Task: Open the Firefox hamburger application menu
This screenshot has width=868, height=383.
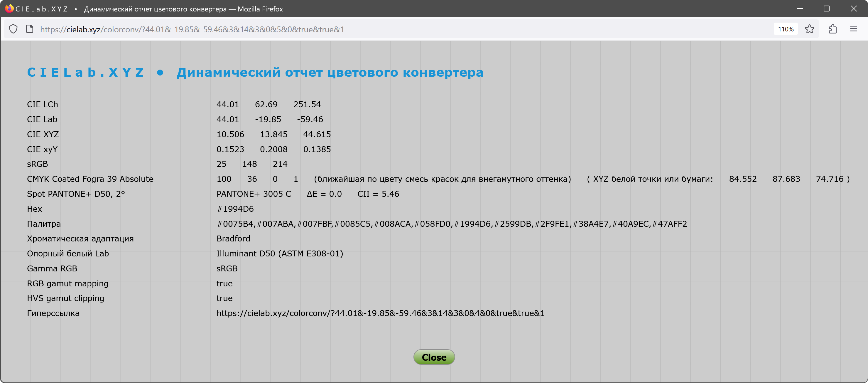Action: point(853,29)
